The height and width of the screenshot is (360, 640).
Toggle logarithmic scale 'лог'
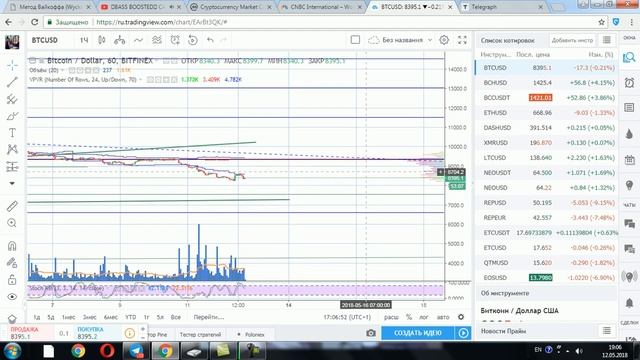click(424, 317)
